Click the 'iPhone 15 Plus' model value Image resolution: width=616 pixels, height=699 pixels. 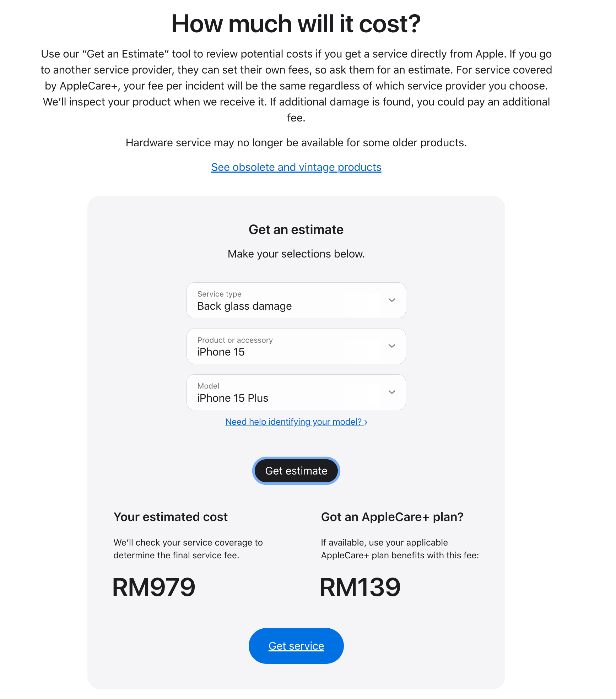coord(233,398)
